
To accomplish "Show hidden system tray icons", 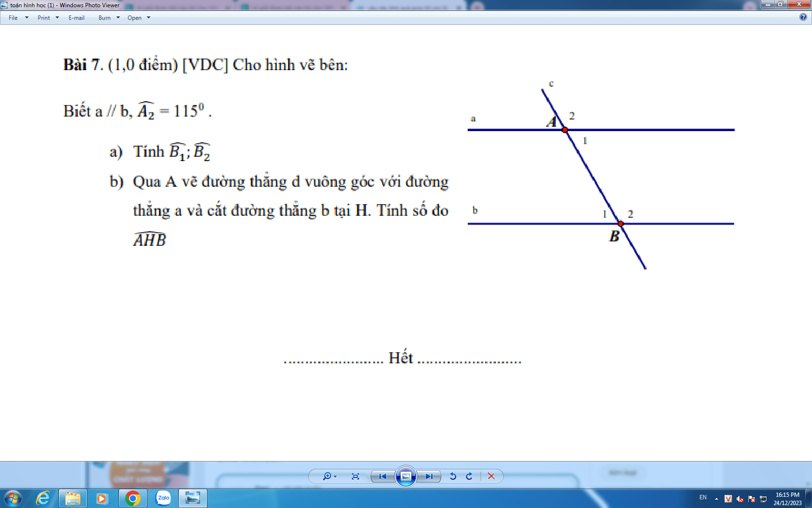I will (x=716, y=498).
